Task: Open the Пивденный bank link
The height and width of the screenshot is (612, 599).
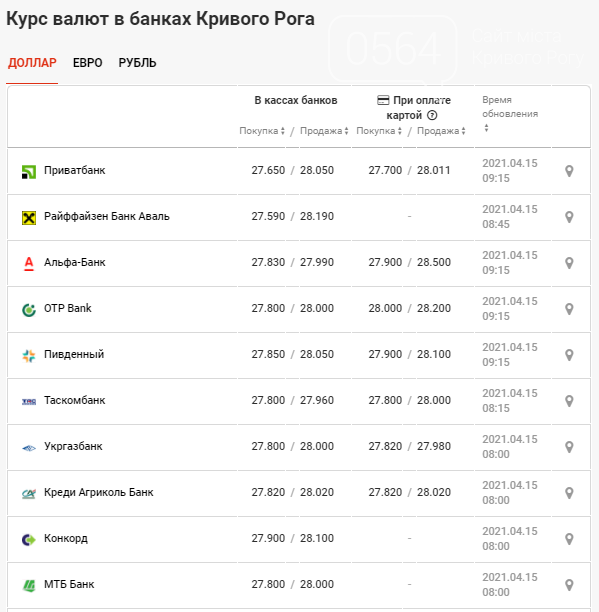Action: (74, 355)
